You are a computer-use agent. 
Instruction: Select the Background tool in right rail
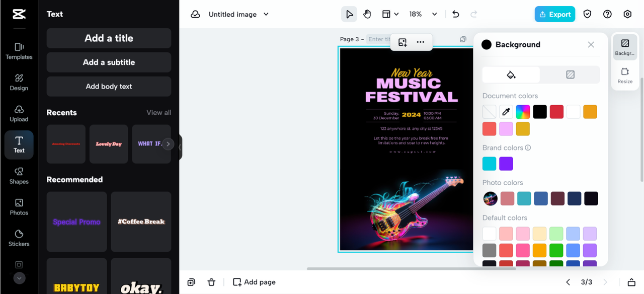click(x=625, y=48)
